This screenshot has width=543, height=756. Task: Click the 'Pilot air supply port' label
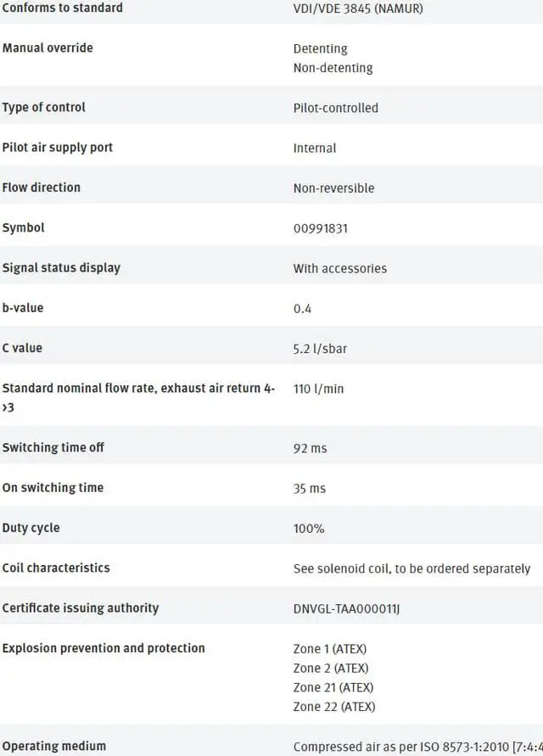(x=58, y=148)
